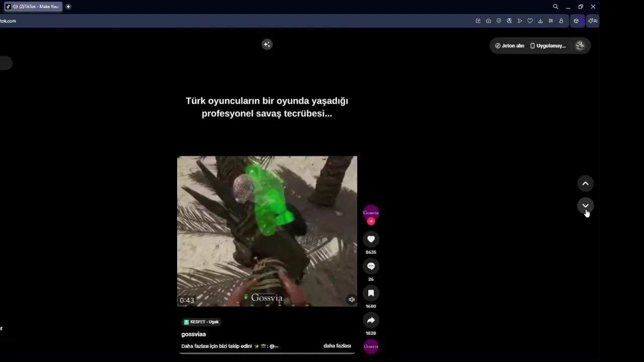Image resolution: width=644 pixels, height=362 pixels.
Task: Open the browser downloads icon
Action: [x=540, y=21]
